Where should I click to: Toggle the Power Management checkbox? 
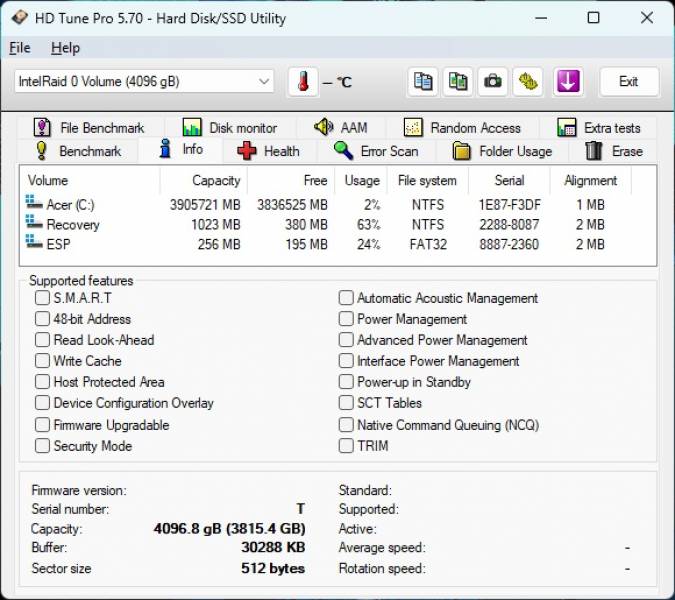[x=346, y=319]
